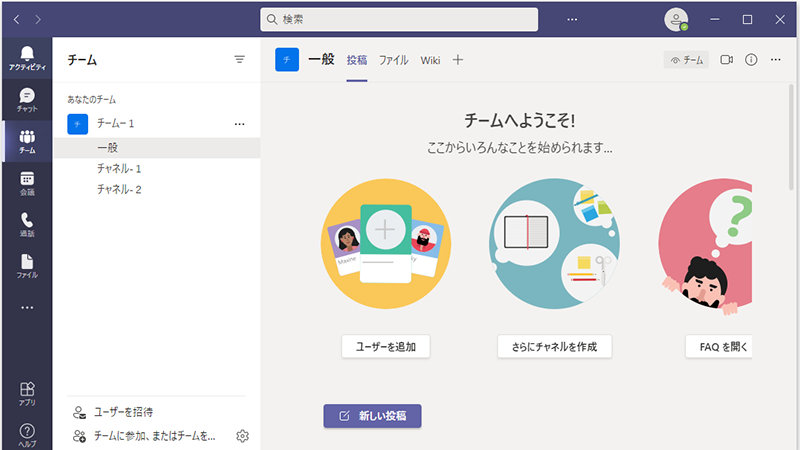Click the Help (ヘルプ) icon
800x450 pixels.
click(27, 434)
